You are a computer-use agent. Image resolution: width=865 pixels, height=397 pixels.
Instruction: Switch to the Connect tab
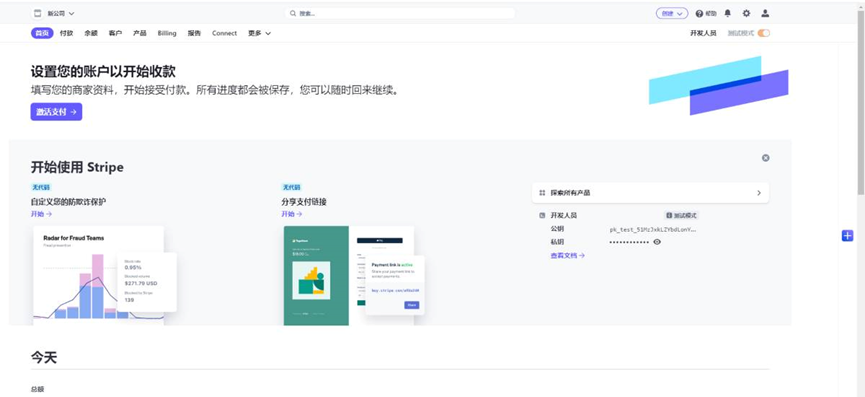(225, 33)
